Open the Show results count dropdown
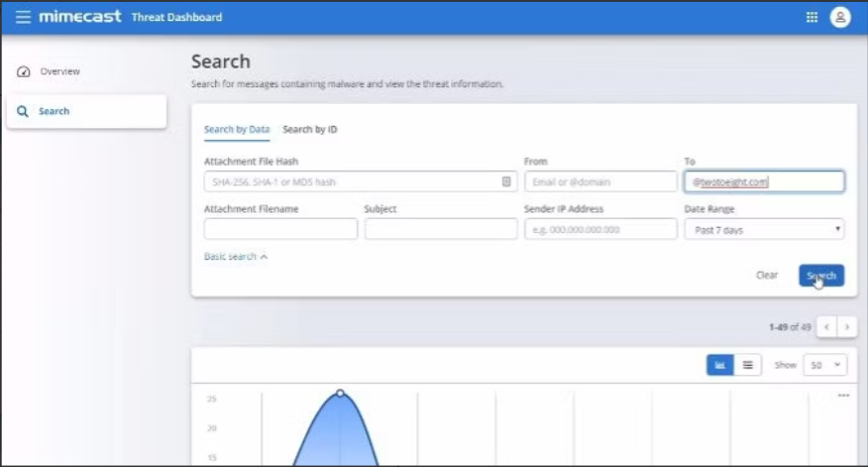The image size is (868, 467). pyautogui.click(x=824, y=365)
